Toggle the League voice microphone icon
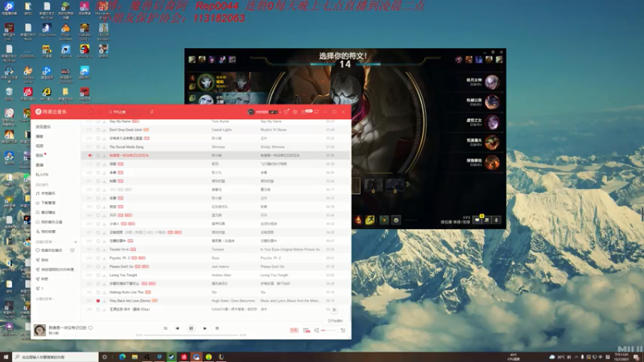644x362 pixels. (496, 220)
